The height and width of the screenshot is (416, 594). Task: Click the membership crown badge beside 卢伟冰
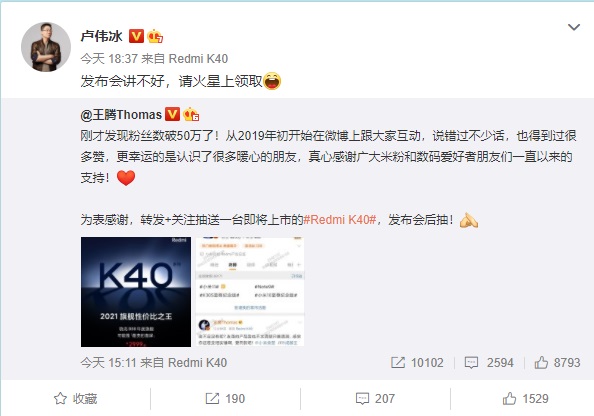[x=155, y=36]
